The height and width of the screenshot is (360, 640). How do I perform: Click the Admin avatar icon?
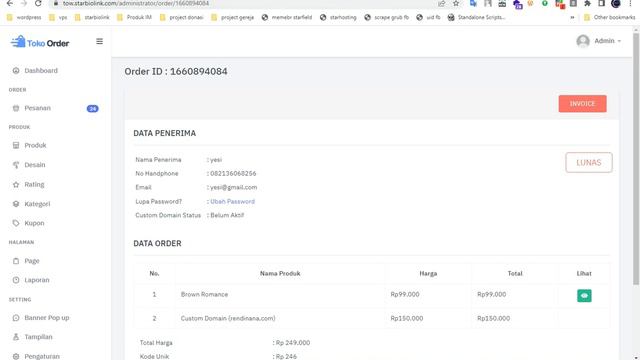583,41
